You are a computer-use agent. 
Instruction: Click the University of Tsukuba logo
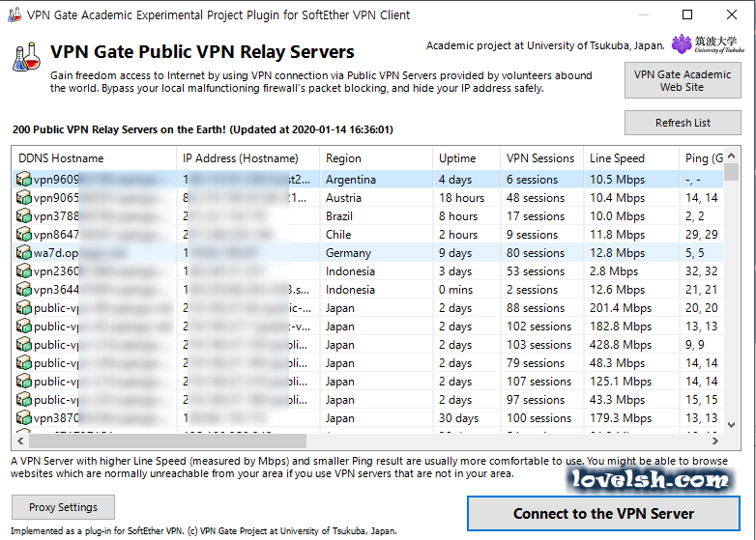708,44
